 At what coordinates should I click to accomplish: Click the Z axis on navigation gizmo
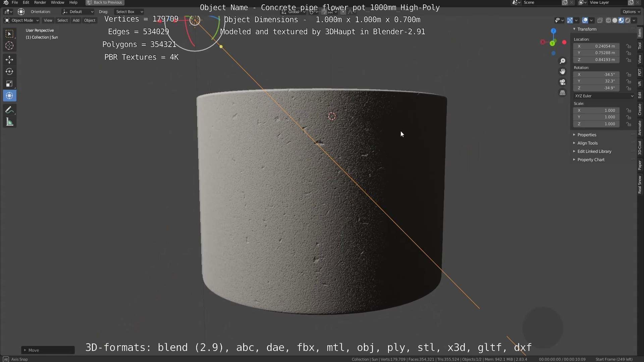(553, 31)
